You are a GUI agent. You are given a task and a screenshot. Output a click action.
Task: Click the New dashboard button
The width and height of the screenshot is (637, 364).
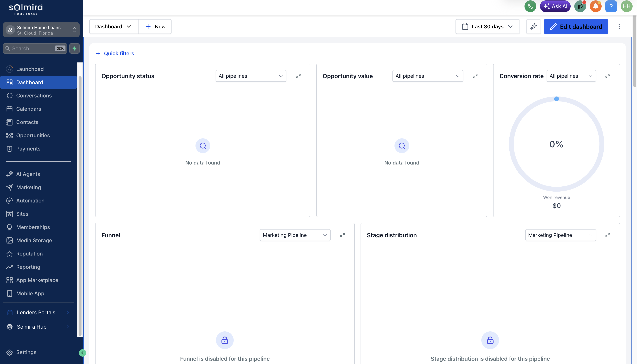click(155, 27)
